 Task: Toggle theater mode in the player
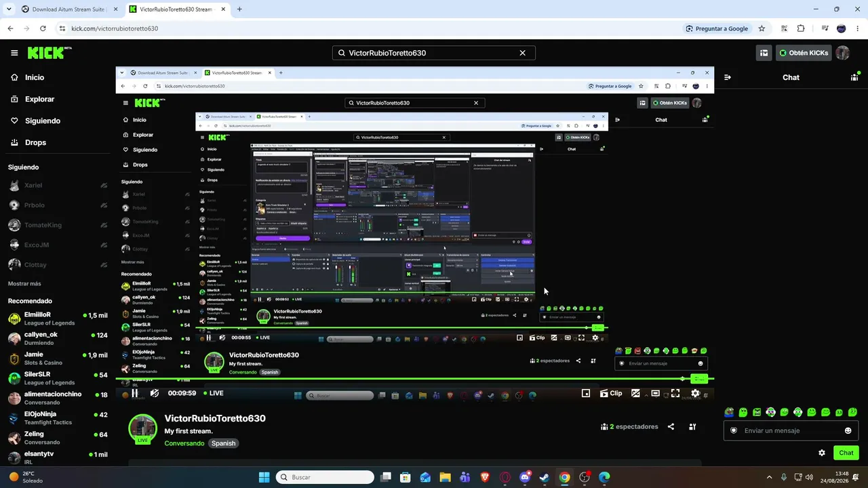[x=655, y=393]
